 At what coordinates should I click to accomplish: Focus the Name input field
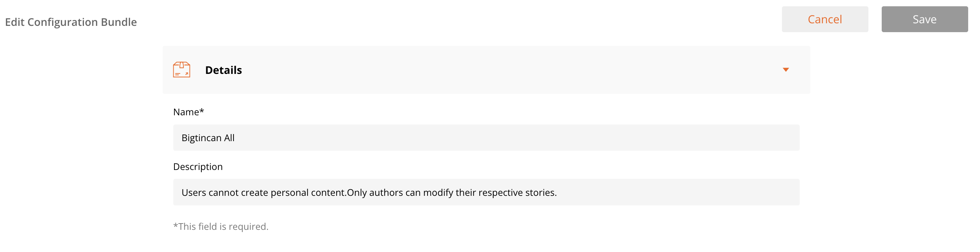pyautogui.click(x=486, y=138)
